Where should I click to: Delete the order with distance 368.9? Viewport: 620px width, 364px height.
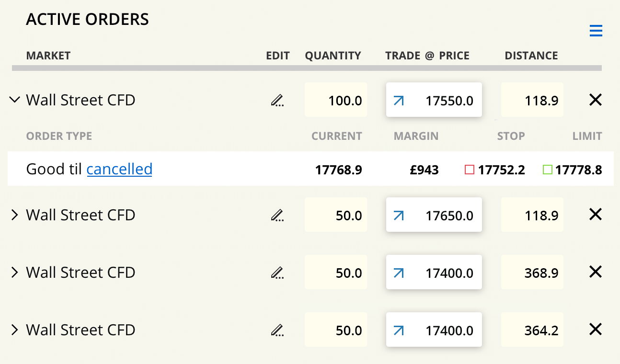595,272
